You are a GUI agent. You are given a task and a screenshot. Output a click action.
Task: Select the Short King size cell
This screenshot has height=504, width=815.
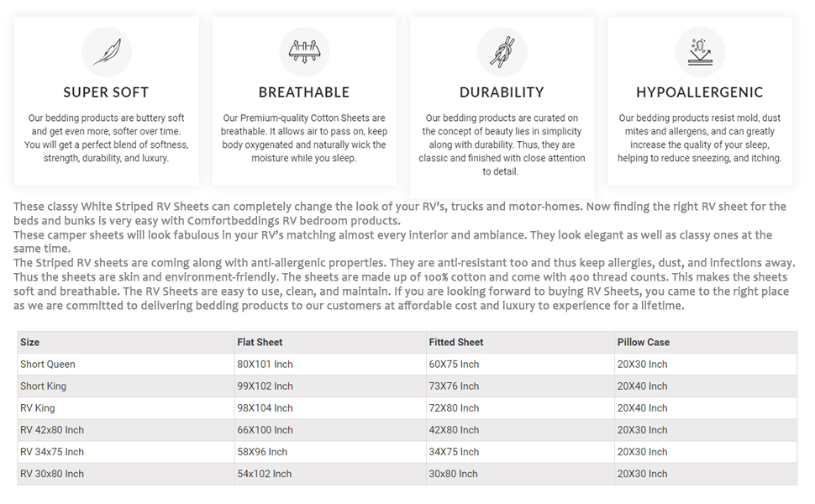43,386
